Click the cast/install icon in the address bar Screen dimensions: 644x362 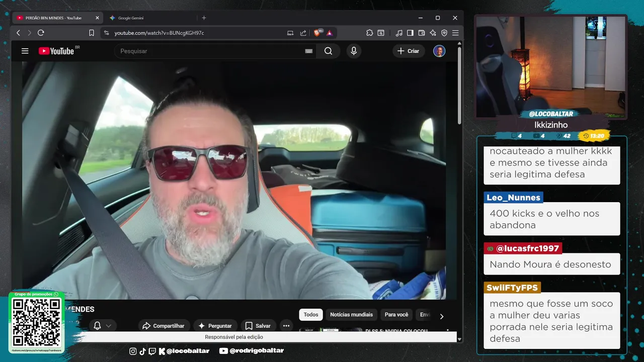(290, 33)
